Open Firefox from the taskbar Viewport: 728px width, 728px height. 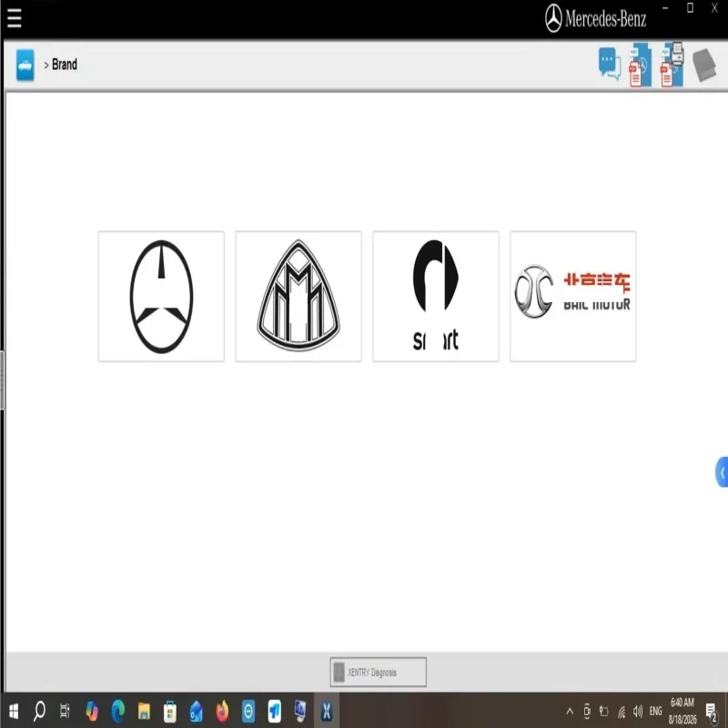(222, 711)
